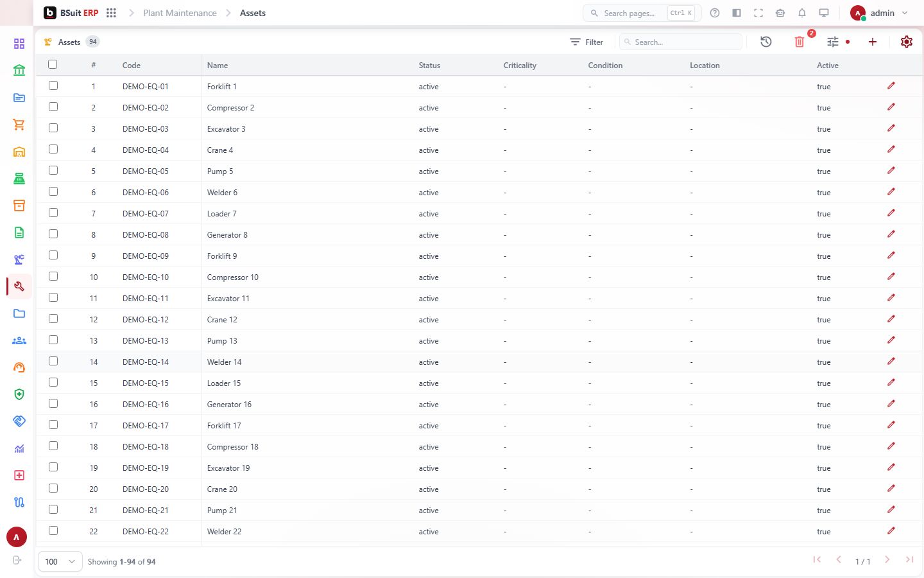This screenshot has height=578, width=924.
Task: Open the app launcher grid icon beside BSuit ERP
Action: click(111, 13)
